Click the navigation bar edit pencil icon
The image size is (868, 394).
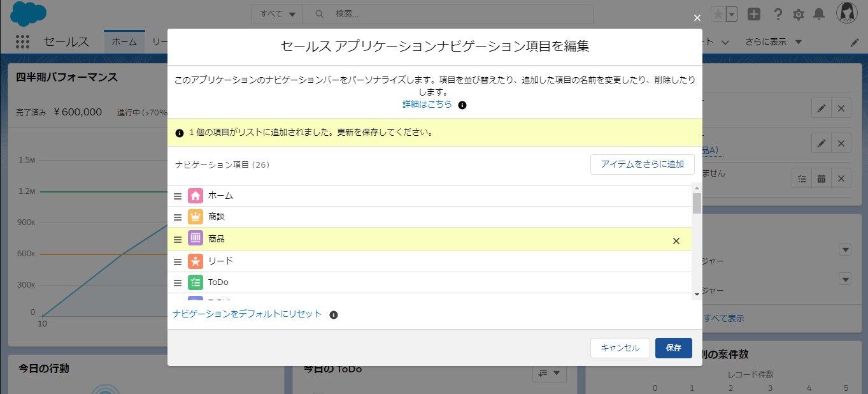point(855,42)
